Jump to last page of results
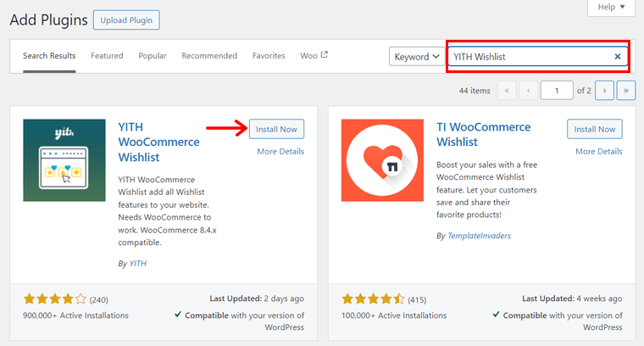 [x=626, y=91]
